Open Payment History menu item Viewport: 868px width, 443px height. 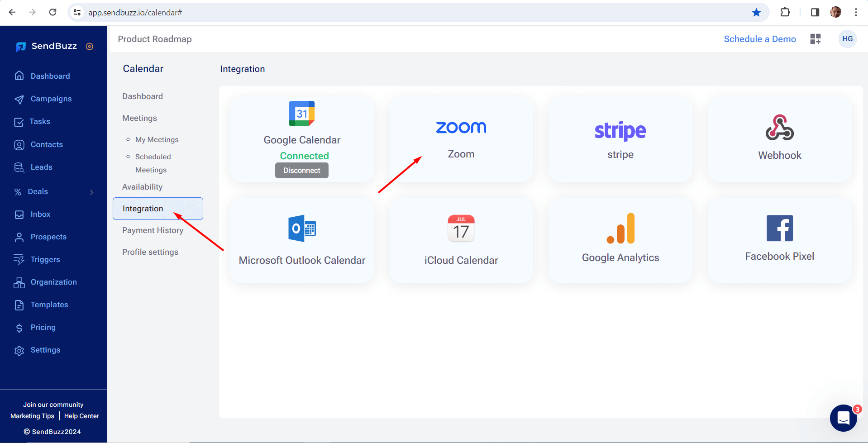point(153,230)
